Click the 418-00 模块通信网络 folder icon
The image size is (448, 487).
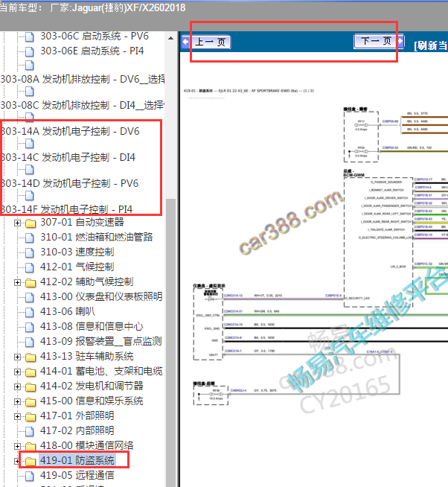[30, 447]
